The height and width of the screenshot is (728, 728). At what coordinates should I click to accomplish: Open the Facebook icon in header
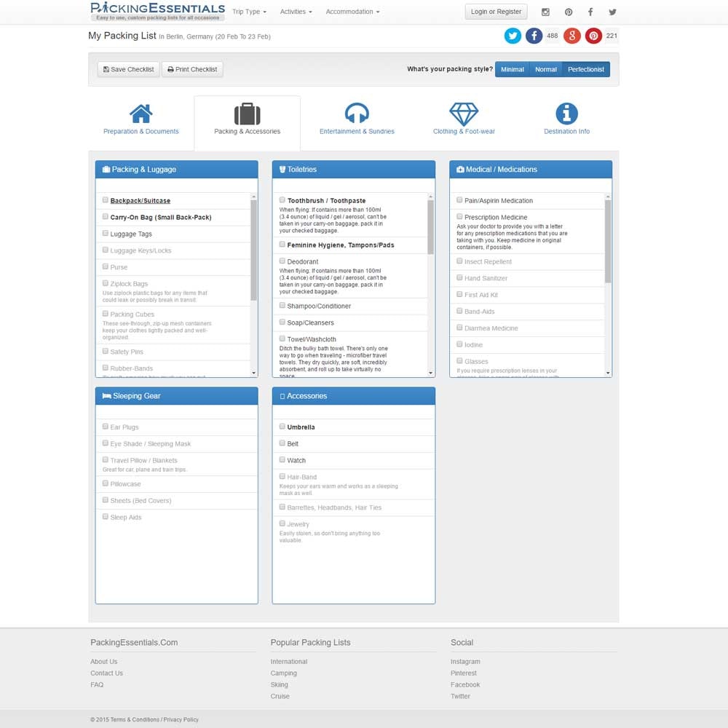(x=590, y=12)
